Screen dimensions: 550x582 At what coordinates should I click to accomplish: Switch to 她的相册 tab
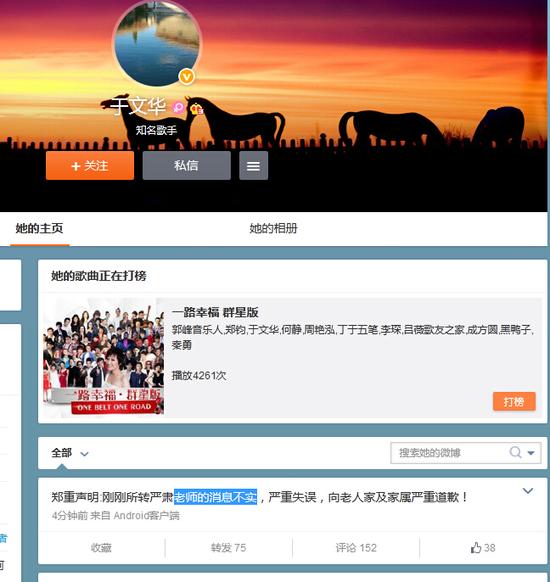[273, 228]
